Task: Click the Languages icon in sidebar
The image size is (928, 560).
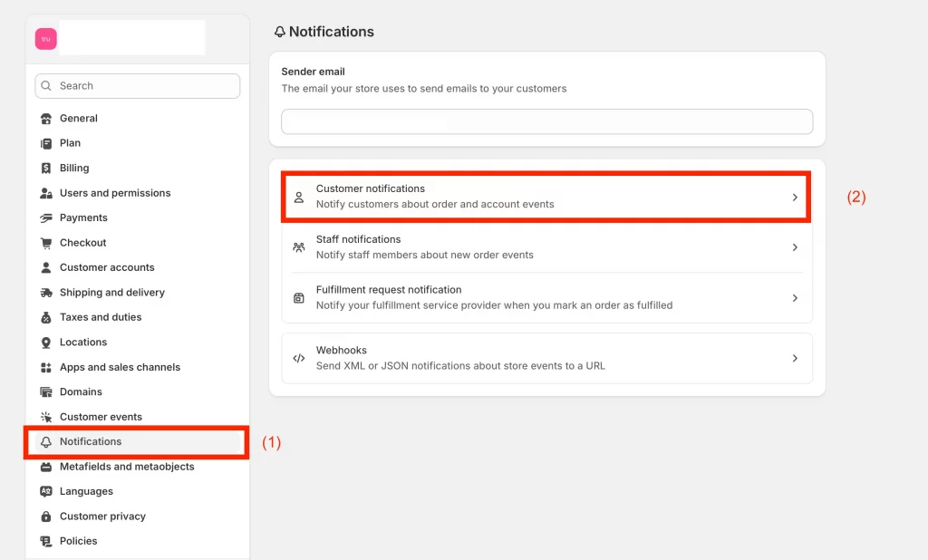Action: click(46, 491)
